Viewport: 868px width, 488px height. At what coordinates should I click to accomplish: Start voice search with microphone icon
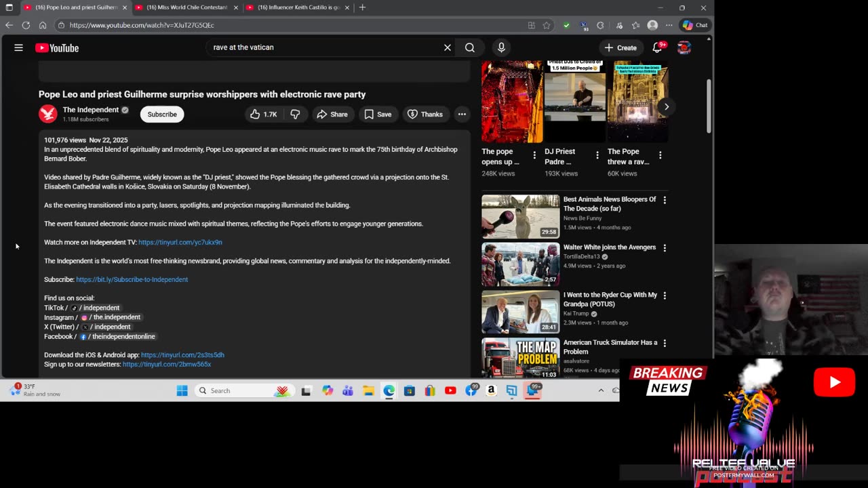pos(501,47)
